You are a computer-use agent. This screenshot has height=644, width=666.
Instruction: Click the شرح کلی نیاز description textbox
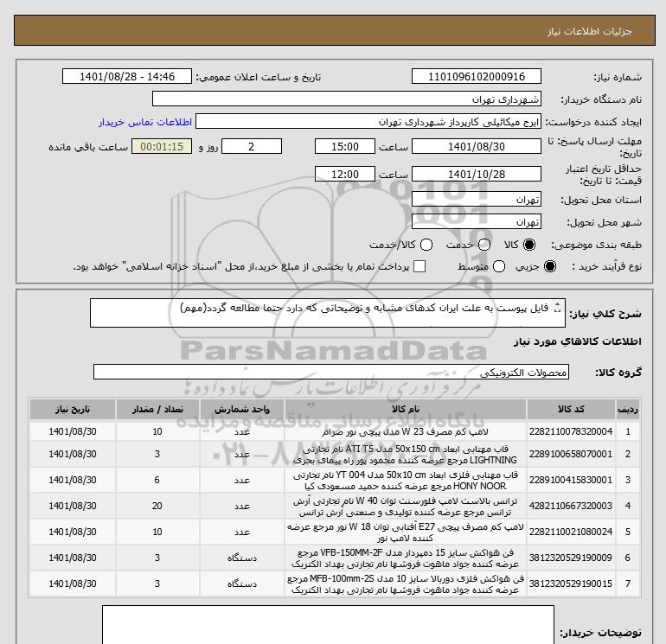[328, 313]
